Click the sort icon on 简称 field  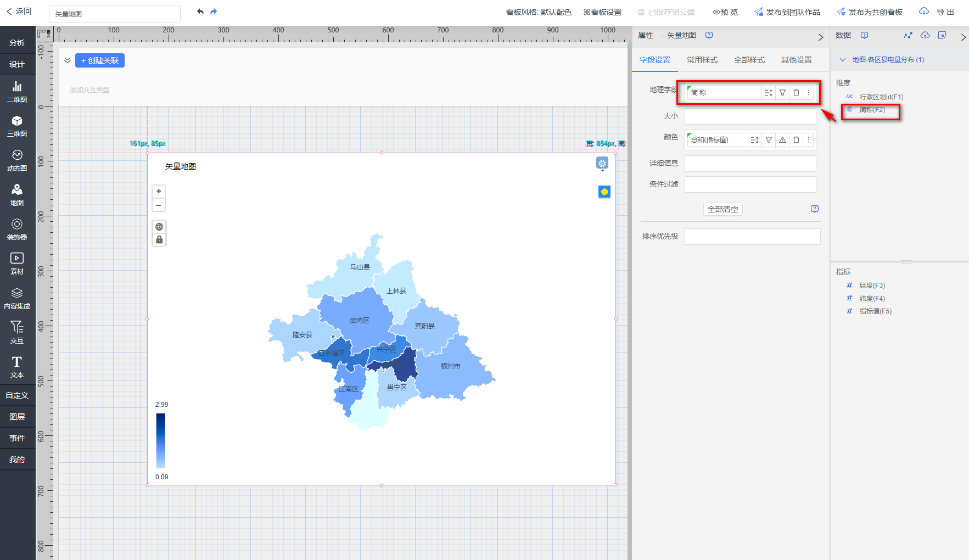point(768,93)
